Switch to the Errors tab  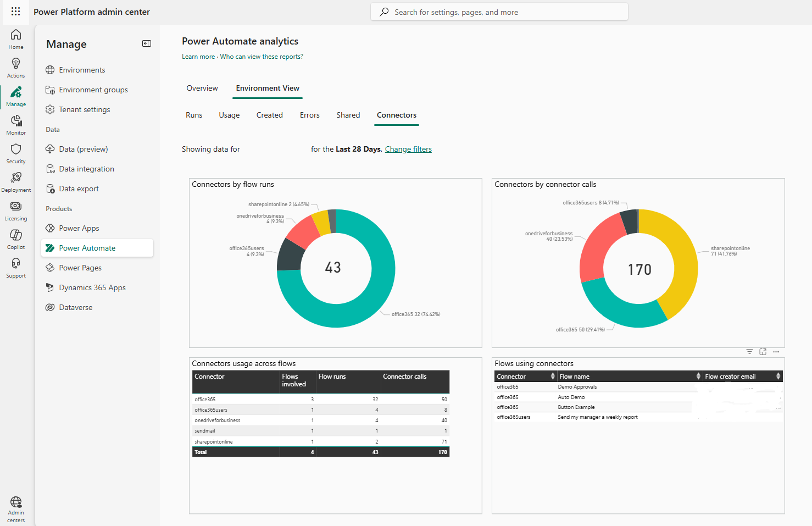pyautogui.click(x=309, y=115)
